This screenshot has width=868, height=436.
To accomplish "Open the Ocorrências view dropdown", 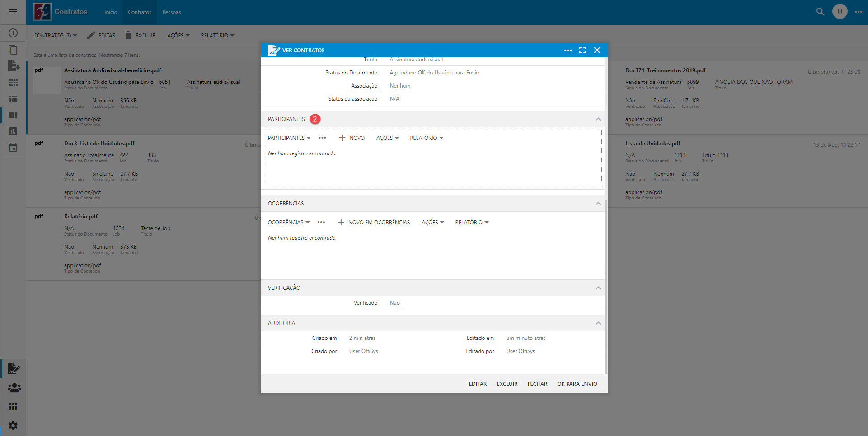I will click(289, 222).
